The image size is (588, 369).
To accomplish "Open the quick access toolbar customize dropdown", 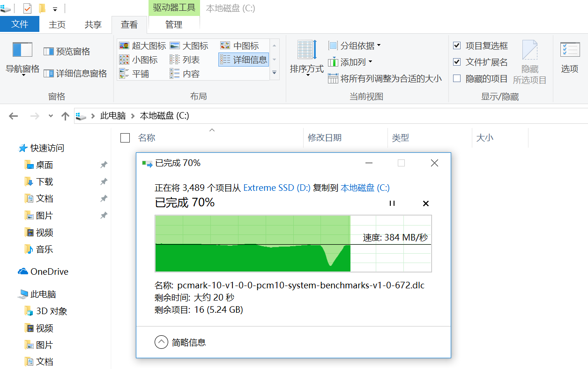I will pos(55,9).
